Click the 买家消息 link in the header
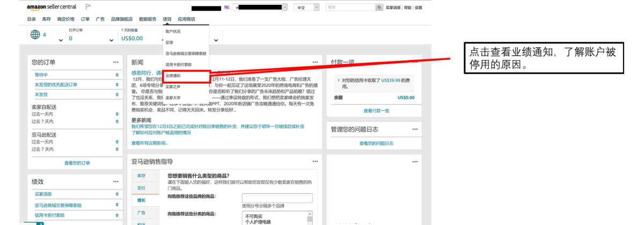Viewport: 644px width, 225px height. click(393, 7)
